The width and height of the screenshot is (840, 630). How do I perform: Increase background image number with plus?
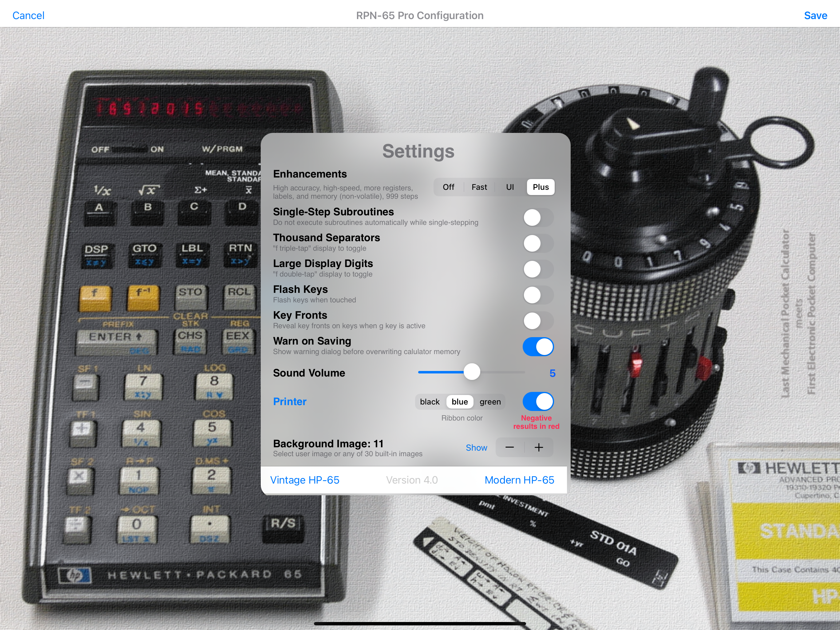point(539,448)
